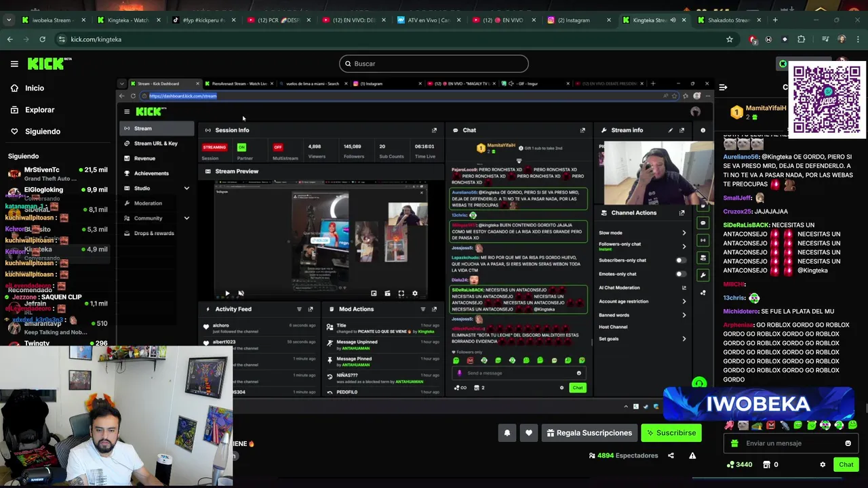Open the channel points icon showing 3440

739,464
